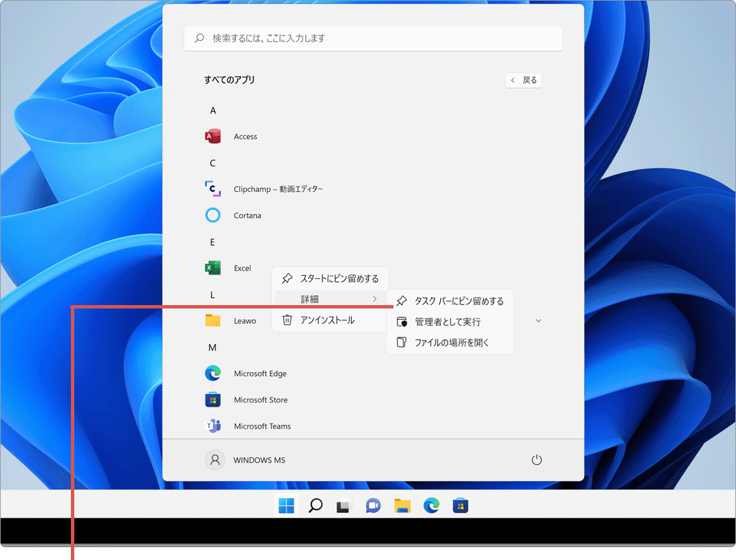The image size is (736, 560).
Task: Click the trash icon beside アンインストール
Action: coord(287,320)
